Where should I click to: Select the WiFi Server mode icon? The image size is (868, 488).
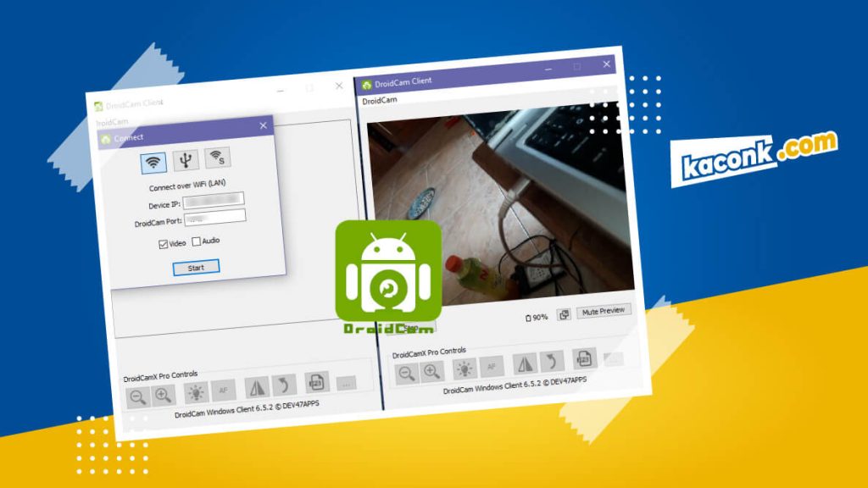218,158
